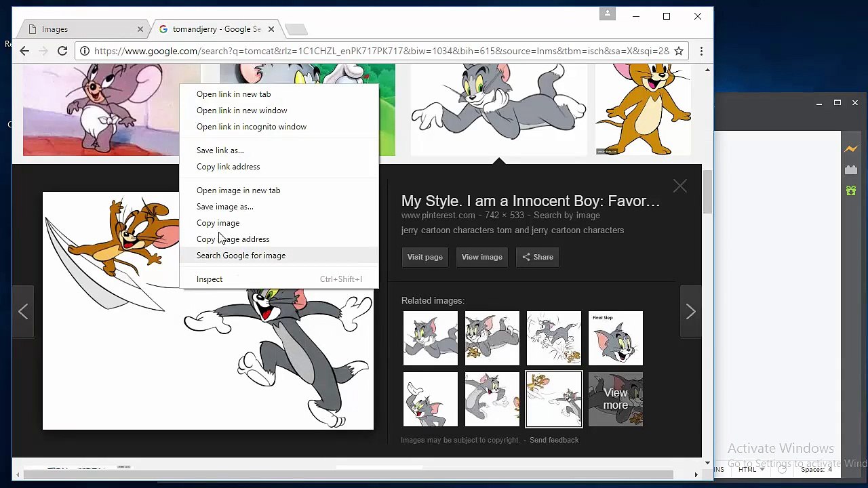Click the green gift icon in Brackets
868x488 pixels.
[x=851, y=191]
